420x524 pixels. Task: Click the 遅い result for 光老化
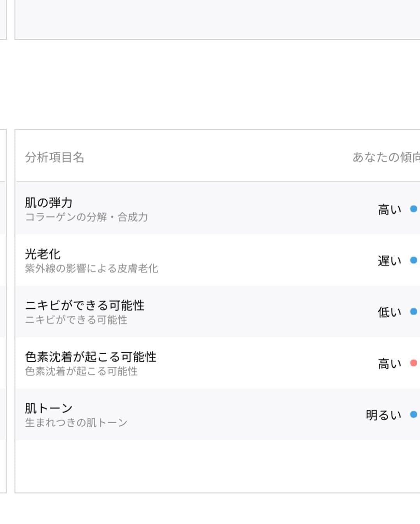390,261
